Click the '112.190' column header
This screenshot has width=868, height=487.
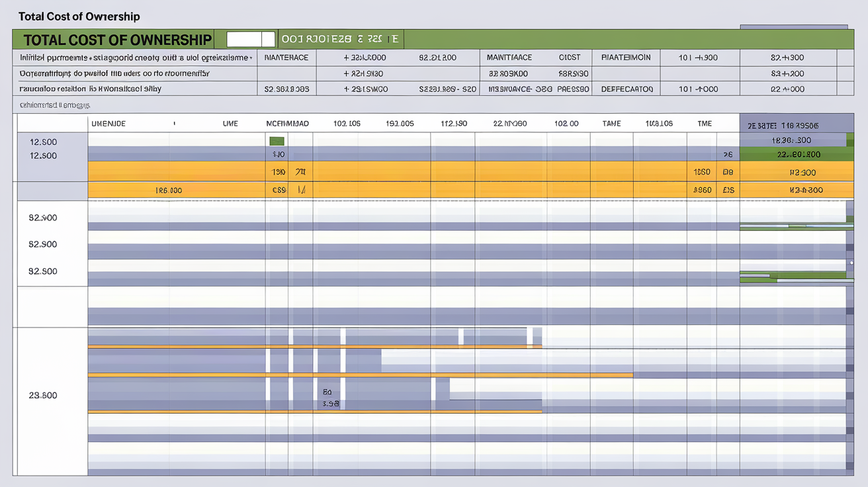coord(454,124)
